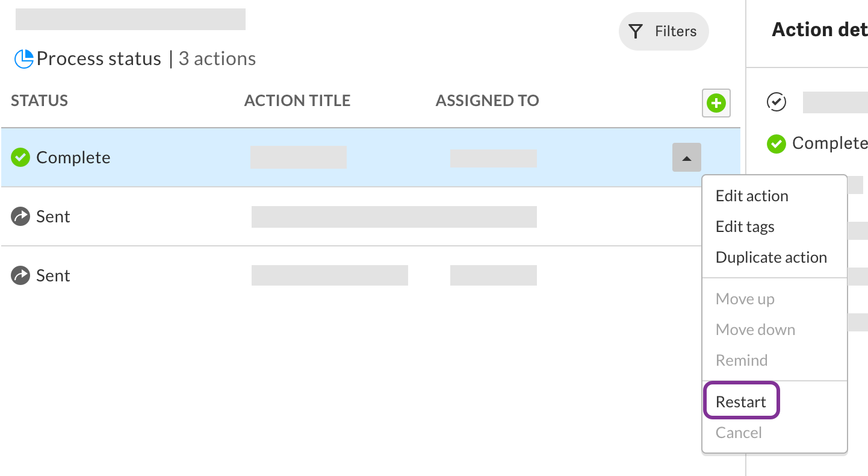Screen dimensions: 868x476
Task: Click the funnel icon in Filters
Action: click(x=636, y=31)
